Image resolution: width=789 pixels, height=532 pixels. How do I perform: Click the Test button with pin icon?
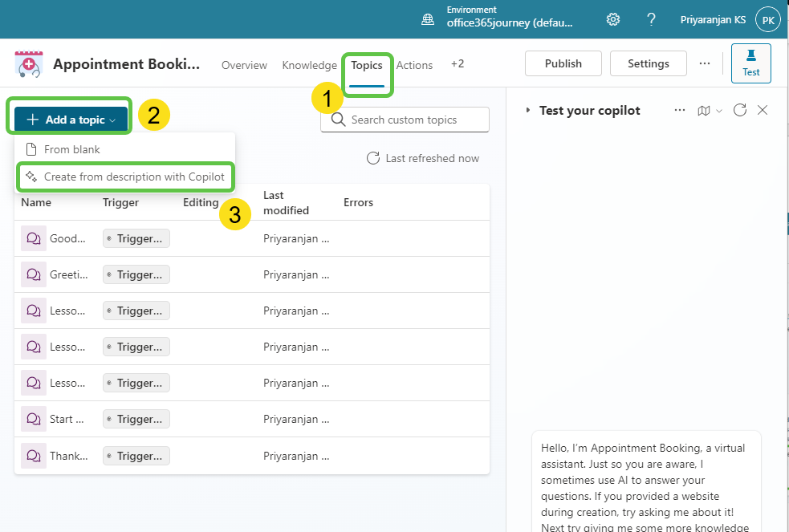750,63
